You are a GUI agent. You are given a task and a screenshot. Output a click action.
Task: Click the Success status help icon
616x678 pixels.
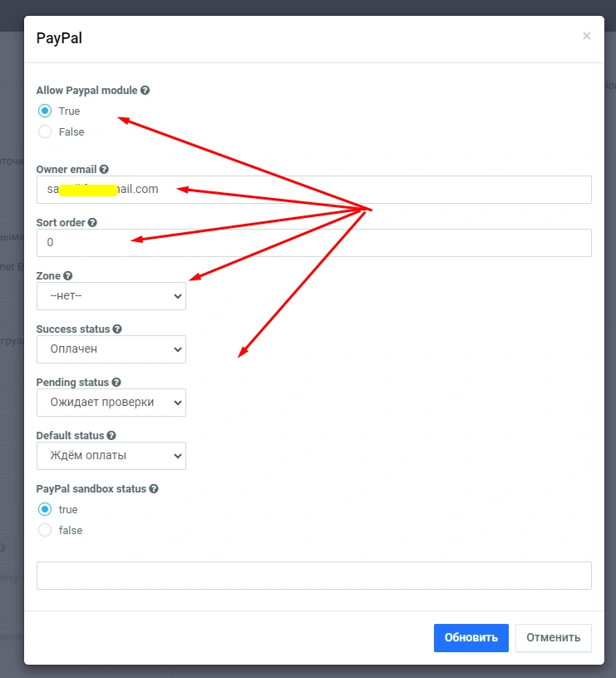[x=117, y=329]
